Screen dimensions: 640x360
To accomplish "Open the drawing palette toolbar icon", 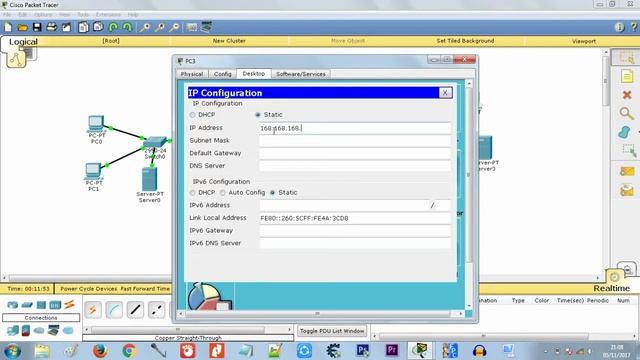I will (191, 27).
